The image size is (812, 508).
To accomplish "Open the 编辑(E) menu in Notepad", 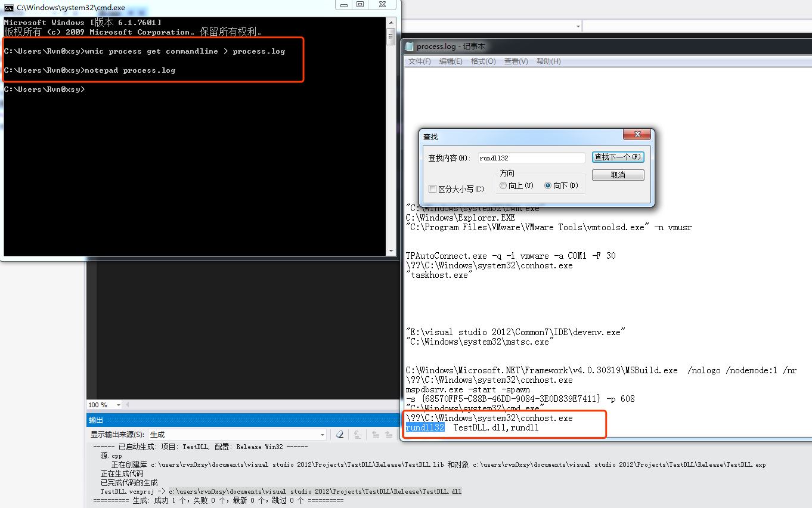I will (x=451, y=61).
